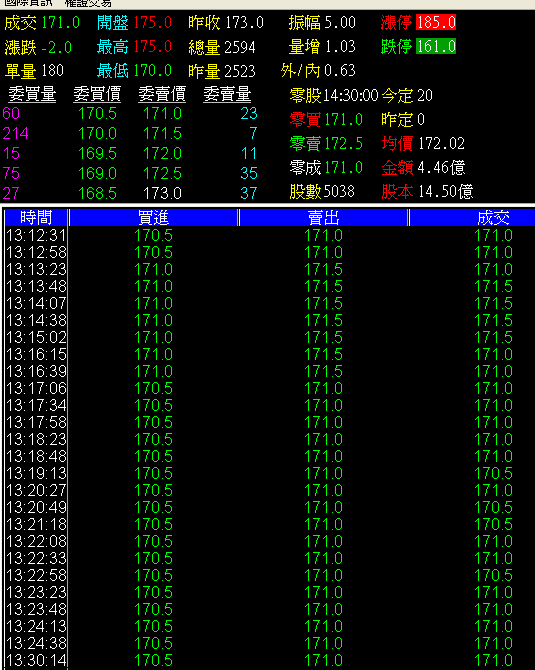Click the 最低 value 170.0
This screenshot has width=535, height=670.
(153, 70)
